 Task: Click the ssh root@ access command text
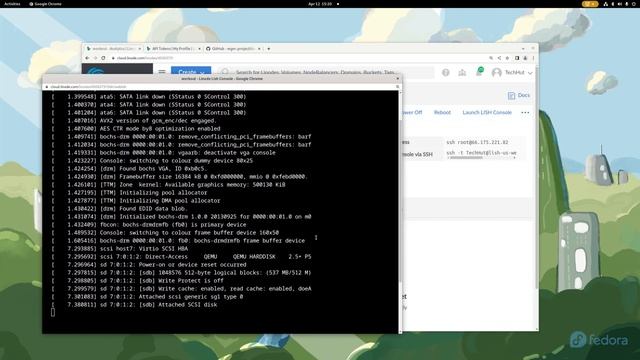pos(477,142)
